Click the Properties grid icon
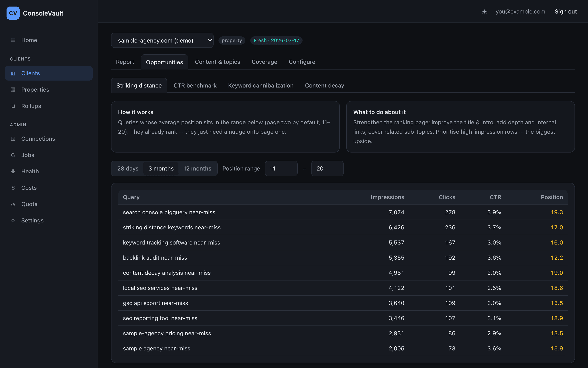 click(13, 90)
